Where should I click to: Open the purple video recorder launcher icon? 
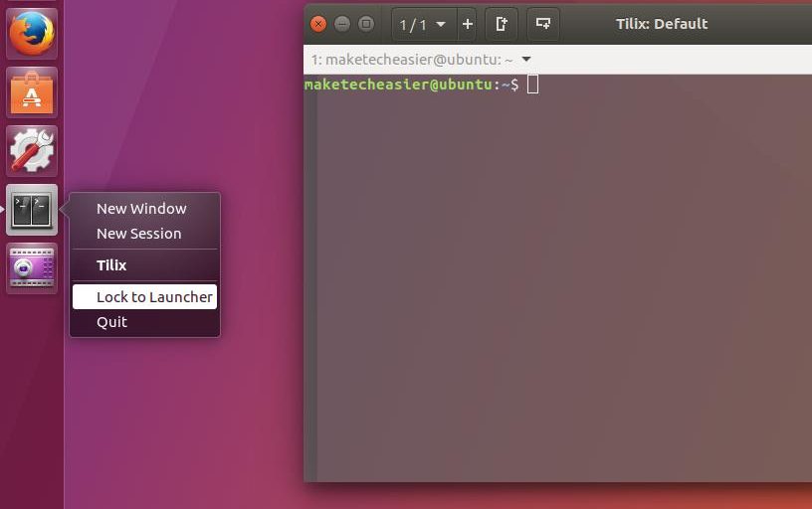pos(32,268)
